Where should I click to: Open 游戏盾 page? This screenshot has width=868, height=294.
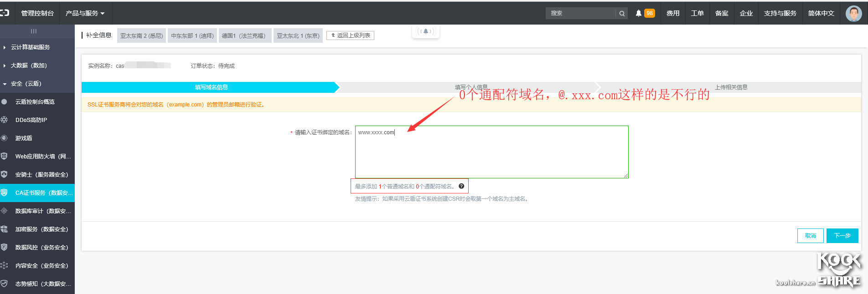[x=24, y=138]
